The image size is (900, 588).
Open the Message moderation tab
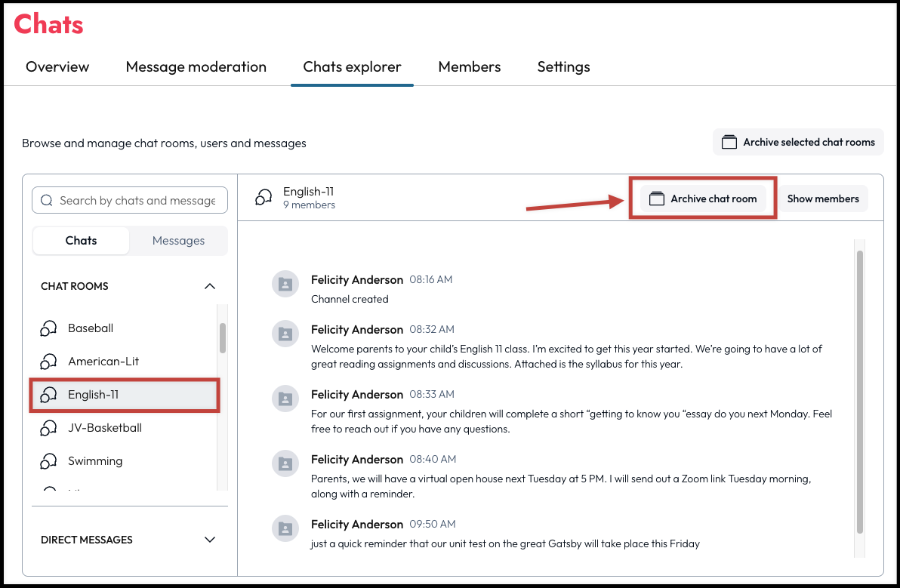tap(196, 67)
